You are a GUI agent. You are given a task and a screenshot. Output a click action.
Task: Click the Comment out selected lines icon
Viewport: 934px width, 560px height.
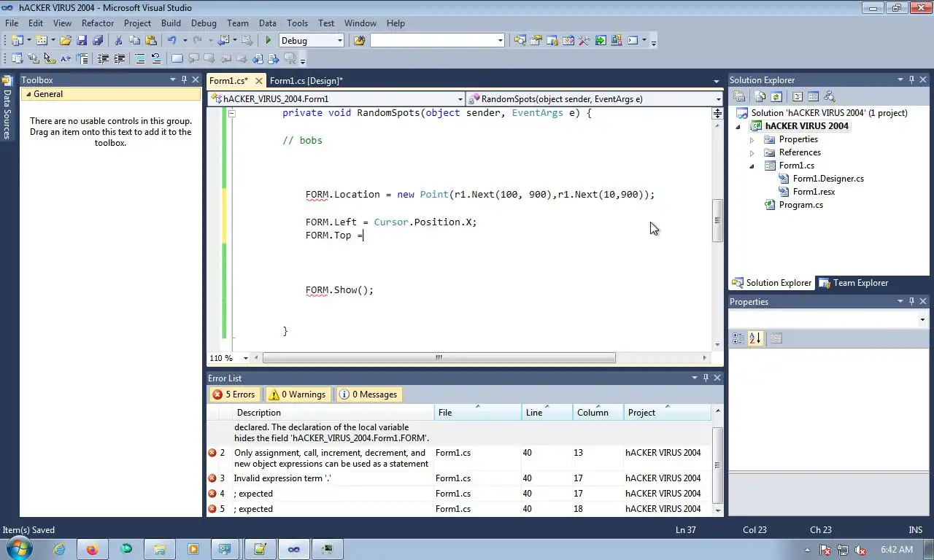[140, 58]
